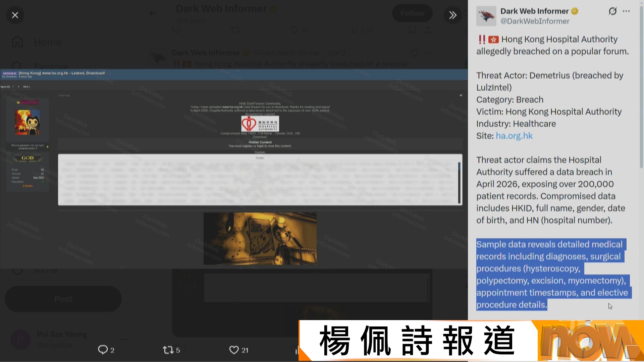Click the Dark Web Informer display name
Image resolution: width=644 pixels, height=362 pixels.
[x=534, y=11]
